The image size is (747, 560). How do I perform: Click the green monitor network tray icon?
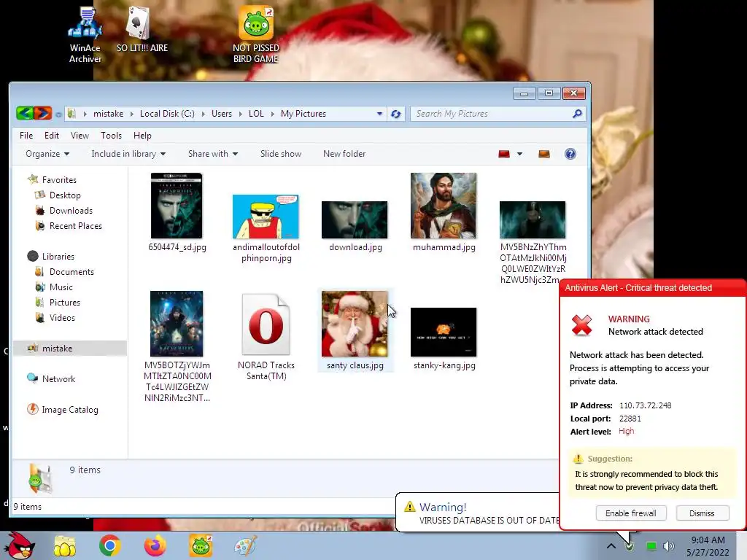coord(651,546)
